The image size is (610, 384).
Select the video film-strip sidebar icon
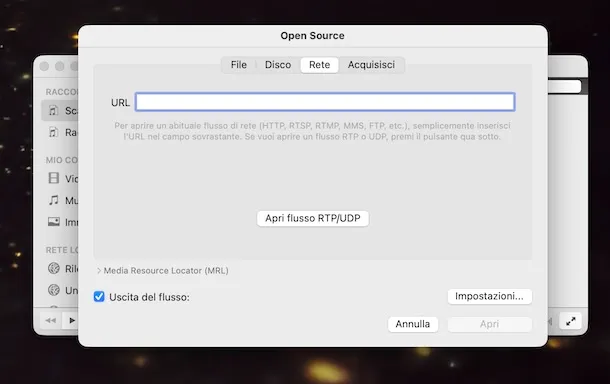[54, 178]
